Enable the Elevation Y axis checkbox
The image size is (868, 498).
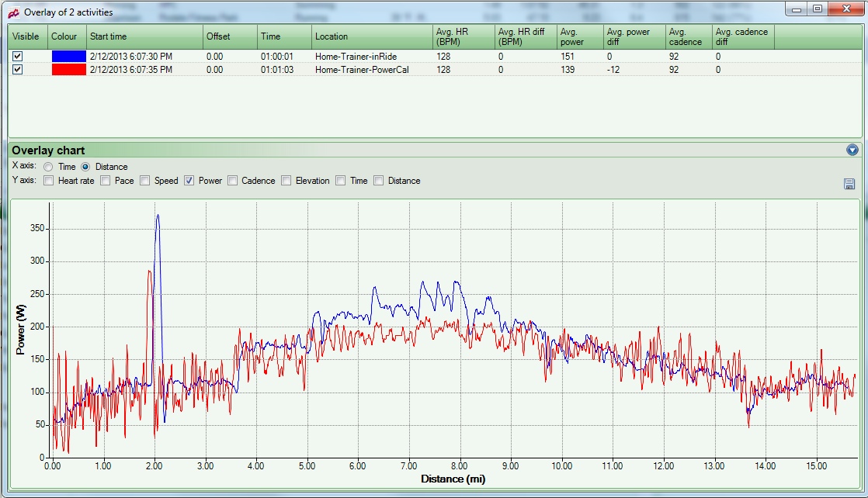click(286, 181)
